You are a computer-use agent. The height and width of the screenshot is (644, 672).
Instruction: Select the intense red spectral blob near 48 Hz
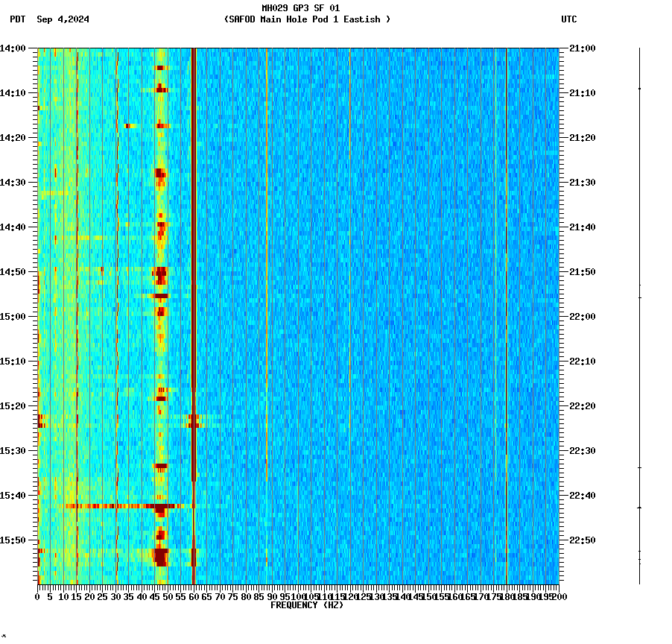point(159,556)
